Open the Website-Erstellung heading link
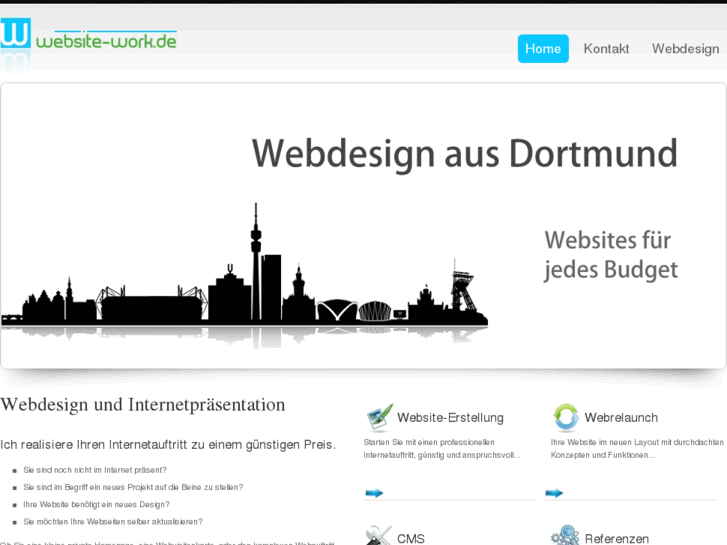 pyautogui.click(x=450, y=417)
